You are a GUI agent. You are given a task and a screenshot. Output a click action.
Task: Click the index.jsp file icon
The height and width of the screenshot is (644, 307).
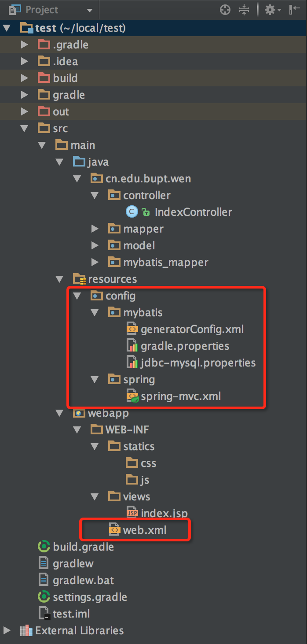[x=132, y=513]
